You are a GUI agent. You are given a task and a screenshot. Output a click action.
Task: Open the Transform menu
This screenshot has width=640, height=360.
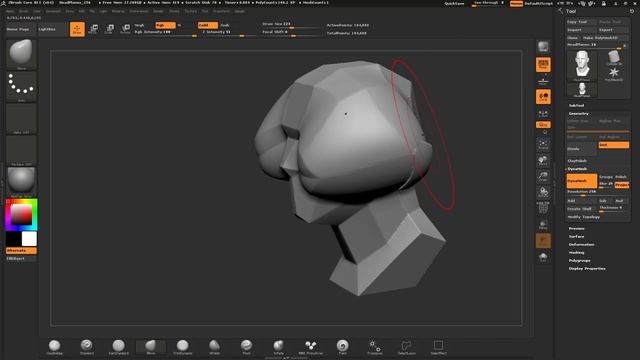(221, 11)
